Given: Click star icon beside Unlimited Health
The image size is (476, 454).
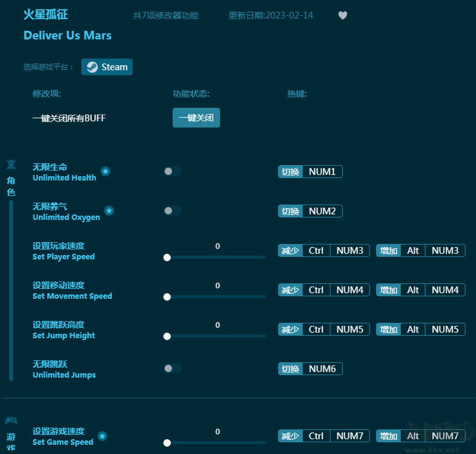Looking at the screenshot, I should click(105, 171).
